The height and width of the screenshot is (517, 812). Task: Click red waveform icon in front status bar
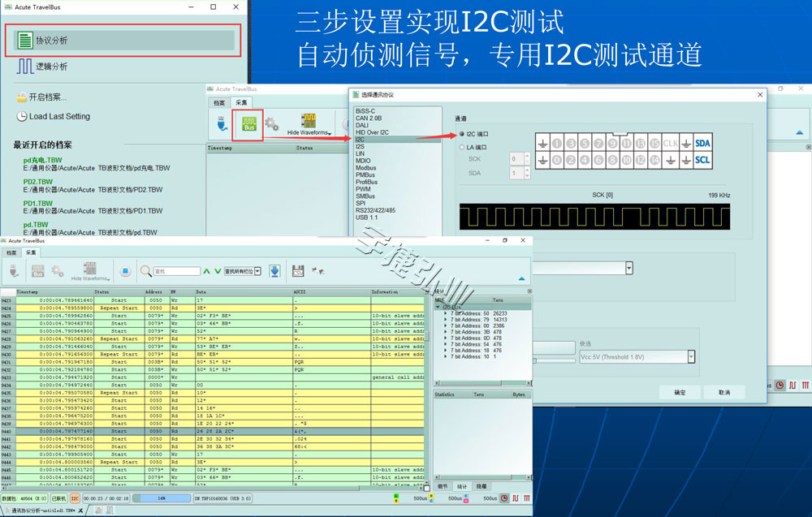pos(516,498)
